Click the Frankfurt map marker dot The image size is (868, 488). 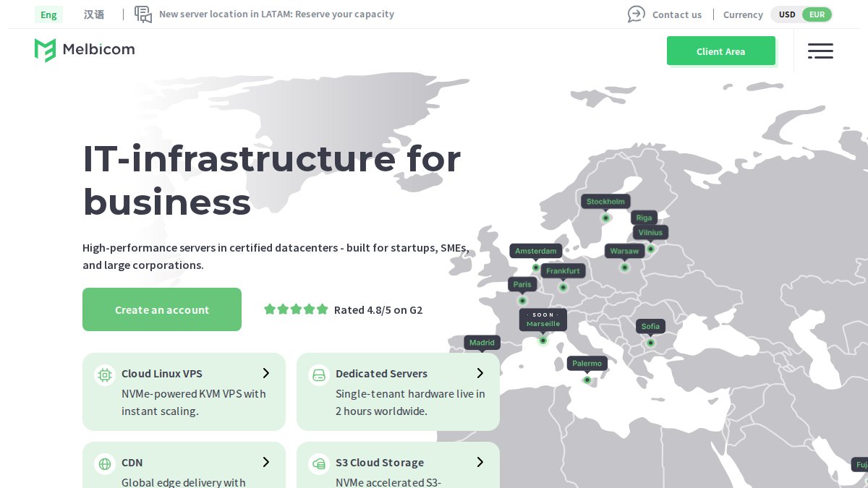(563, 288)
